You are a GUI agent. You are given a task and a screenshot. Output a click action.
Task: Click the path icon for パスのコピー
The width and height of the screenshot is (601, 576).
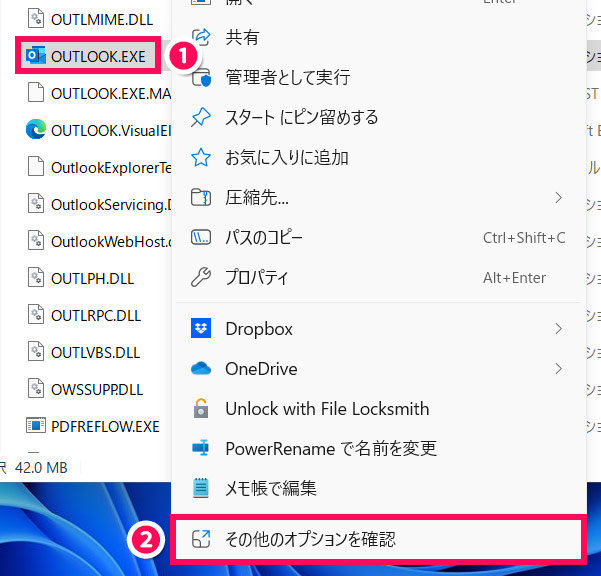[201, 238]
